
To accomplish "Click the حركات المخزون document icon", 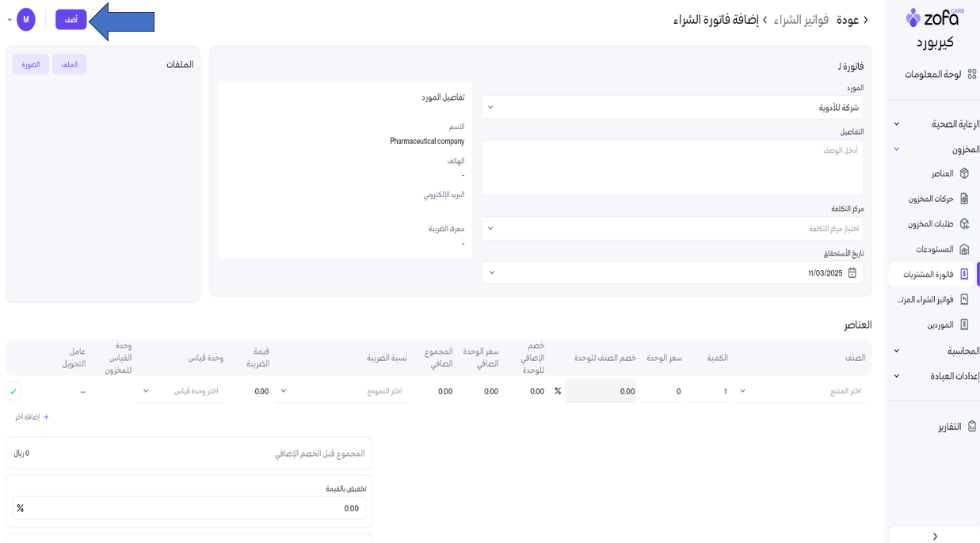I will point(964,199).
